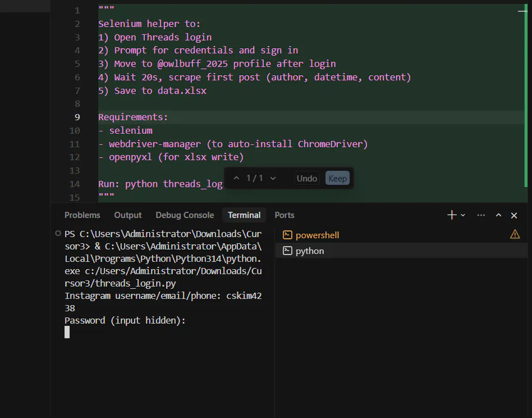Open the terminal panel more actions ellipsis
The image size is (532, 418).
click(481, 215)
